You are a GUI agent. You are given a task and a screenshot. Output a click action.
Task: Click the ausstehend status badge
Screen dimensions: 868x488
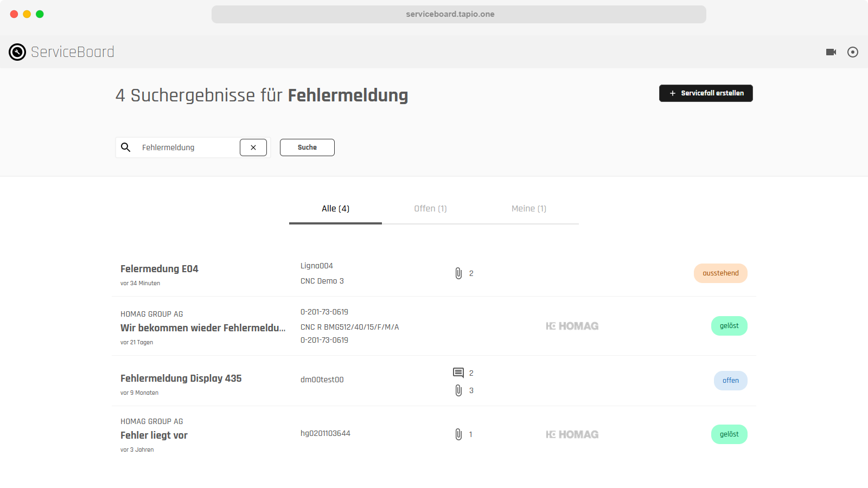click(x=720, y=273)
